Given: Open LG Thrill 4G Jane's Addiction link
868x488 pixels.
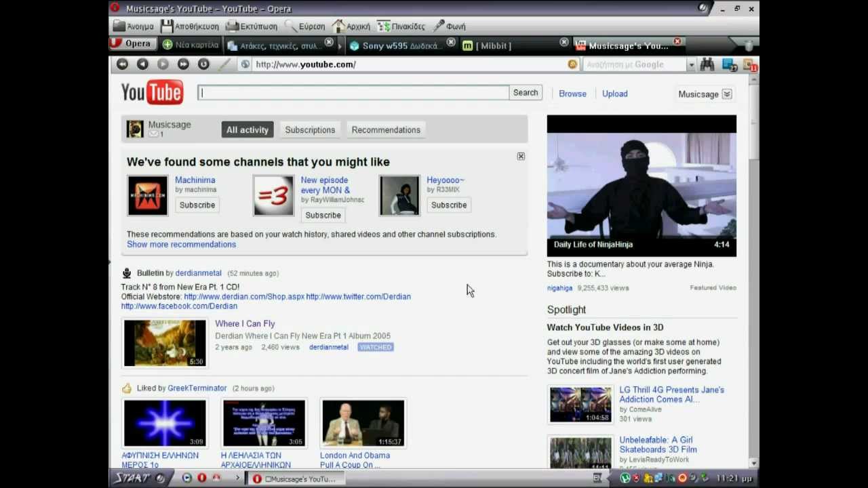Looking at the screenshot, I should (671, 394).
